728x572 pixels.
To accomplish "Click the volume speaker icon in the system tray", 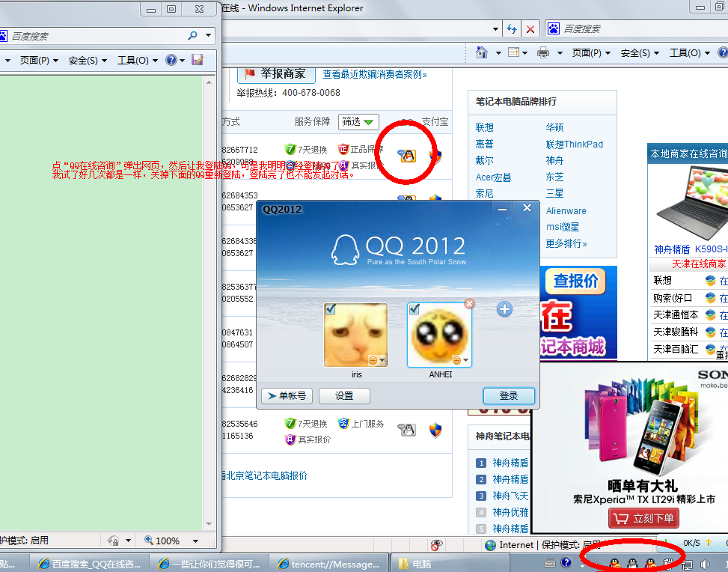I will point(706,564).
